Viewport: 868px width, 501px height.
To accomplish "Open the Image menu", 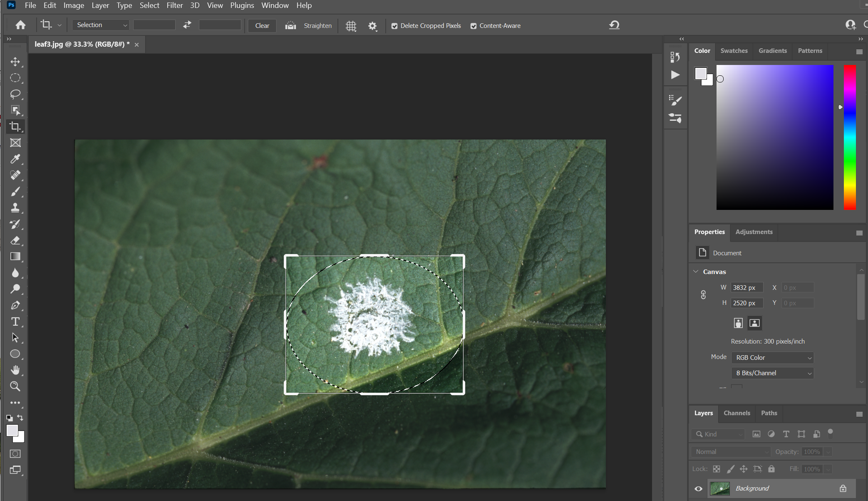I will click(74, 5).
